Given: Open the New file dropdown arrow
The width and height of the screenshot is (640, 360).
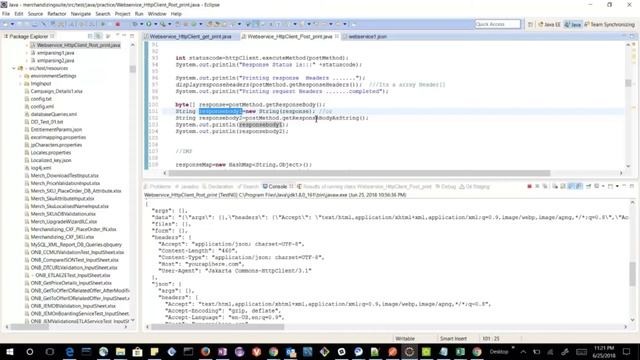Looking at the screenshot, I should (x=12, y=24).
